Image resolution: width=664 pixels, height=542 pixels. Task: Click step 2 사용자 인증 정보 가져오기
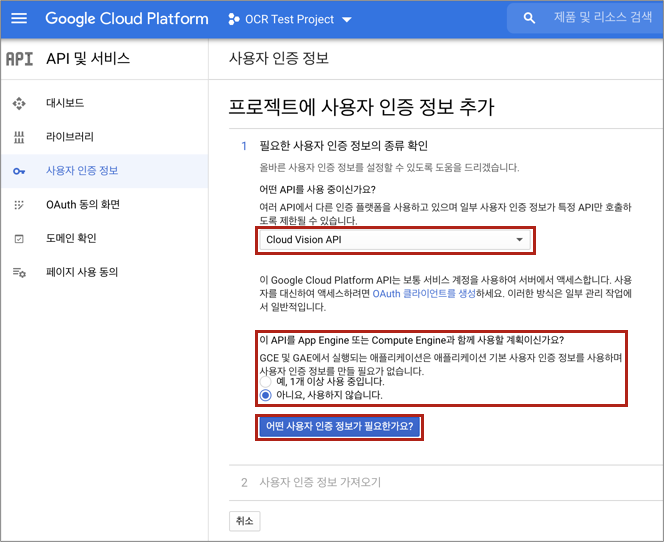click(320, 482)
